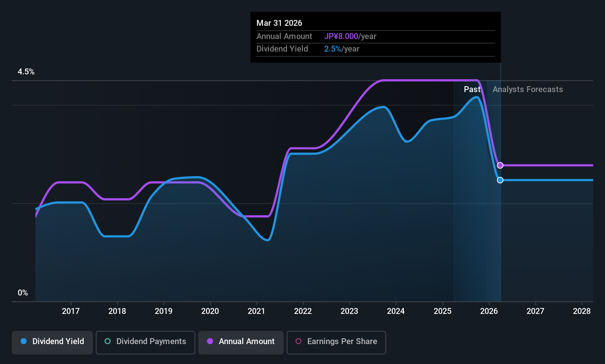The height and width of the screenshot is (364, 605).
Task: Toggle the Dividend Yield series
Action: coord(52,343)
